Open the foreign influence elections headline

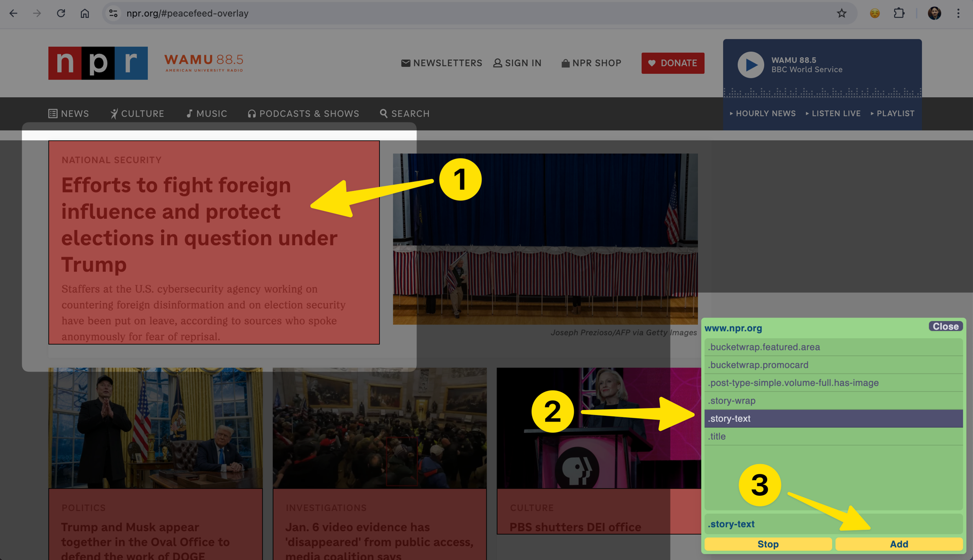[x=199, y=224]
